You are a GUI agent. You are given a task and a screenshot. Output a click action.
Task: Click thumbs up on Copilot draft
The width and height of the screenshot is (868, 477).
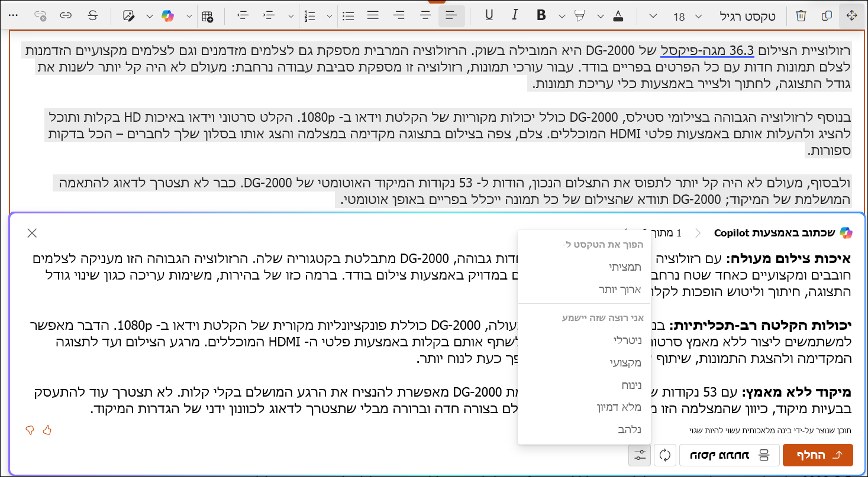[x=47, y=430]
